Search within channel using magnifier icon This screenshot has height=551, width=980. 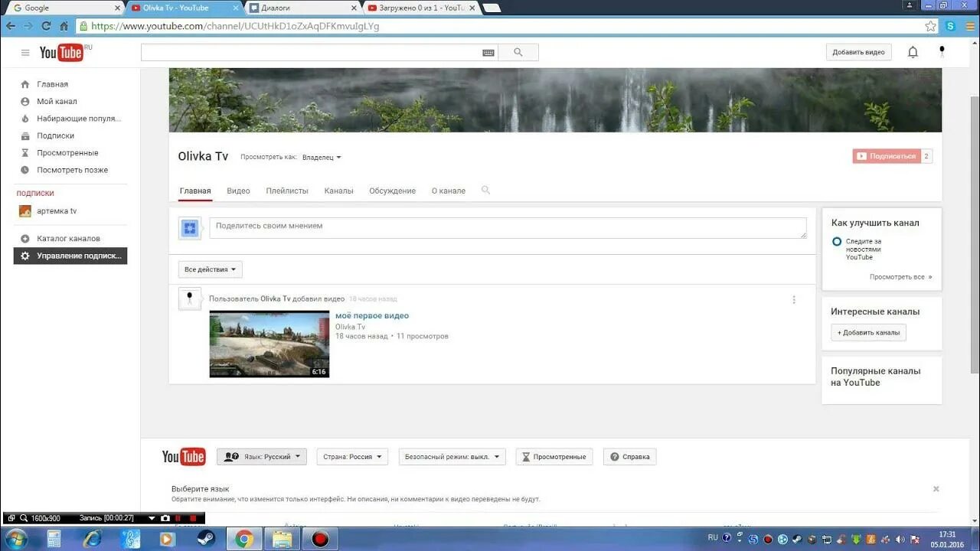485,190
